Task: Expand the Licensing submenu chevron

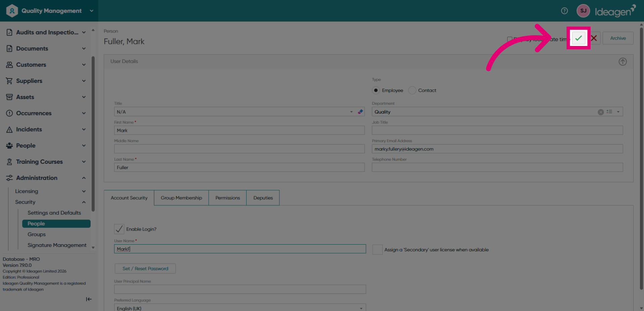Action: pyautogui.click(x=84, y=191)
